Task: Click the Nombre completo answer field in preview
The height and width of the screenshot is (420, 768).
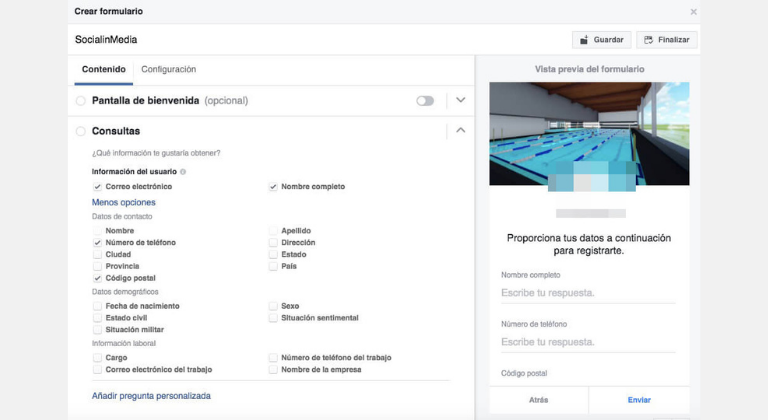Action: (588, 293)
